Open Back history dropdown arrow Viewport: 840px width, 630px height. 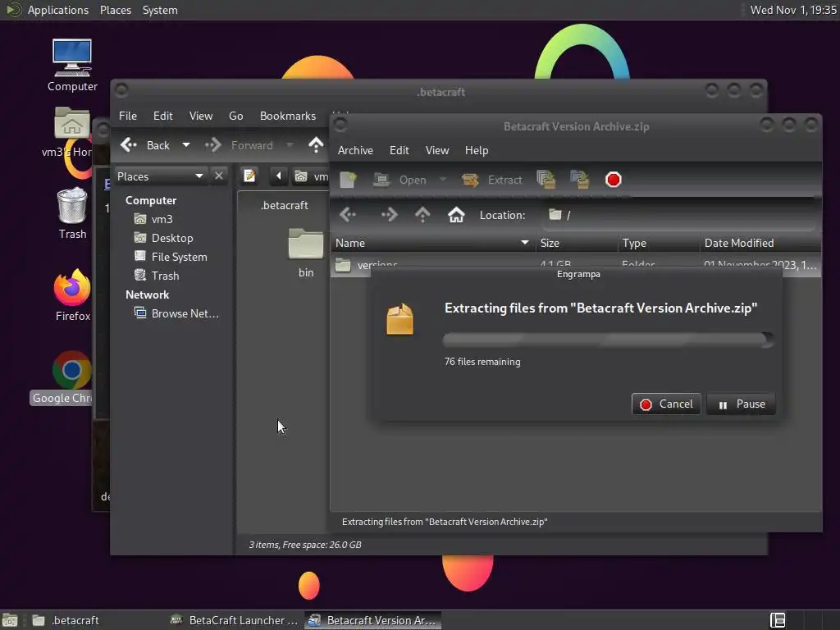[186, 145]
